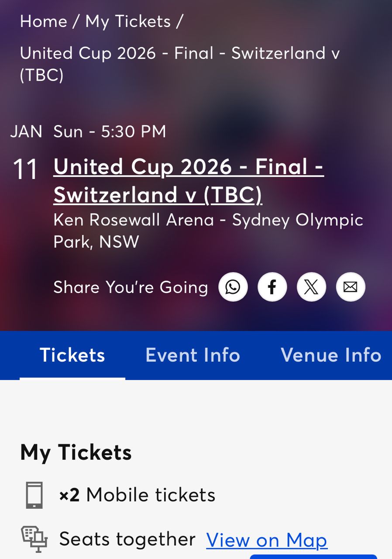The image size is (392, 559).
Task: Open My Tickets breadcrumb link
Action: click(128, 21)
